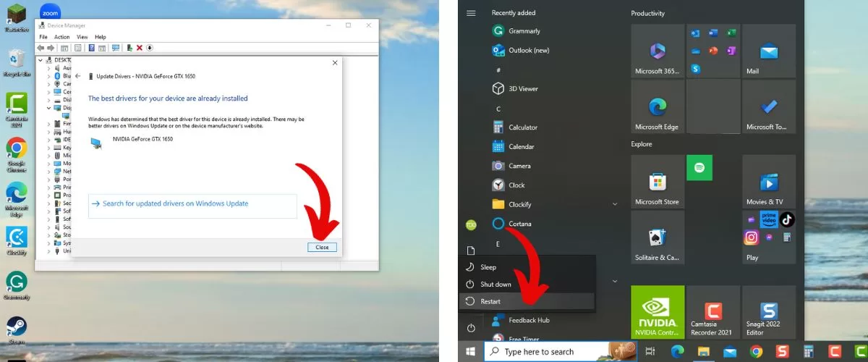Open Google Chrome desktop shortcut
The width and height of the screenshot is (868, 362).
16,153
